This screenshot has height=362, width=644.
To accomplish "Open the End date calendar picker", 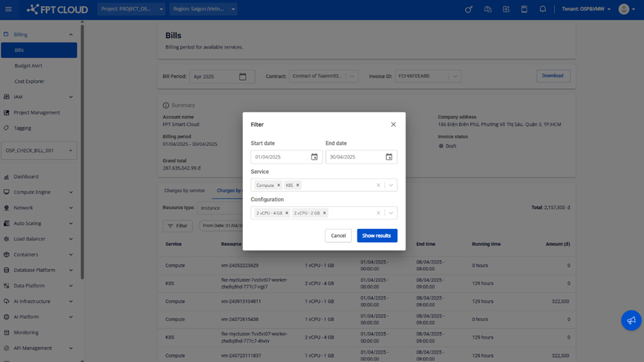I will click(x=389, y=157).
